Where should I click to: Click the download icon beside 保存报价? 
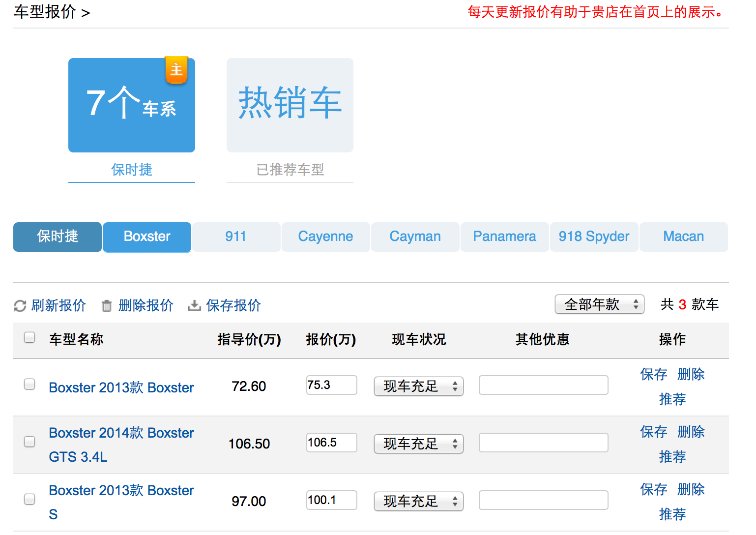(195, 306)
